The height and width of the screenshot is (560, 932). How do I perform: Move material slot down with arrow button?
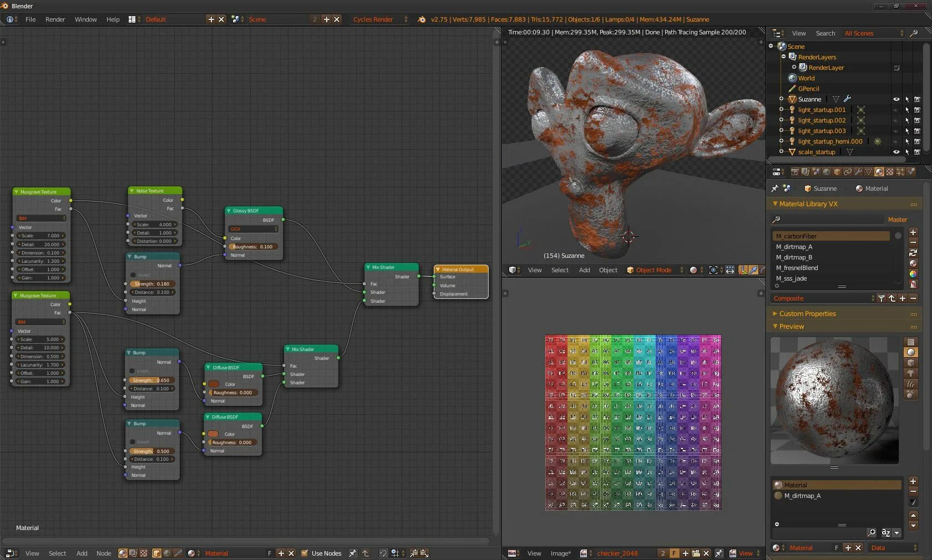(913, 526)
